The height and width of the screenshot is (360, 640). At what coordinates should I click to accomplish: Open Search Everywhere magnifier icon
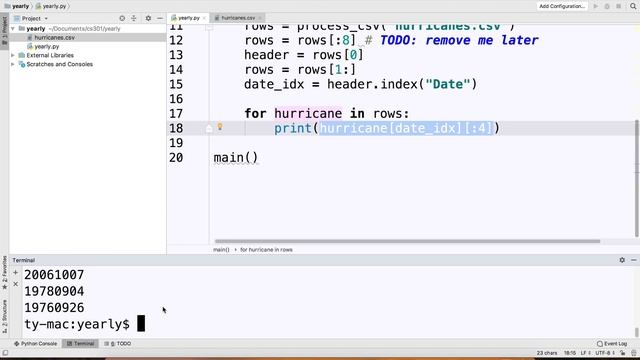(633, 6)
